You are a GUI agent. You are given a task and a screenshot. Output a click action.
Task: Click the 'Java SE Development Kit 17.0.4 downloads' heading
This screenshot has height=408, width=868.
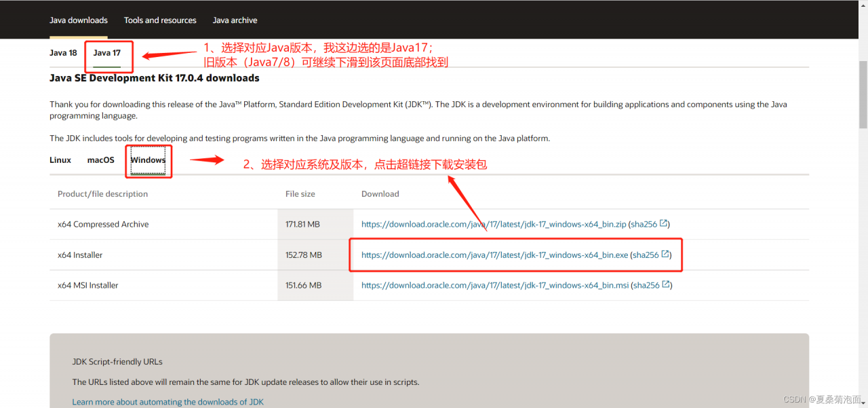[x=155, y=78]
